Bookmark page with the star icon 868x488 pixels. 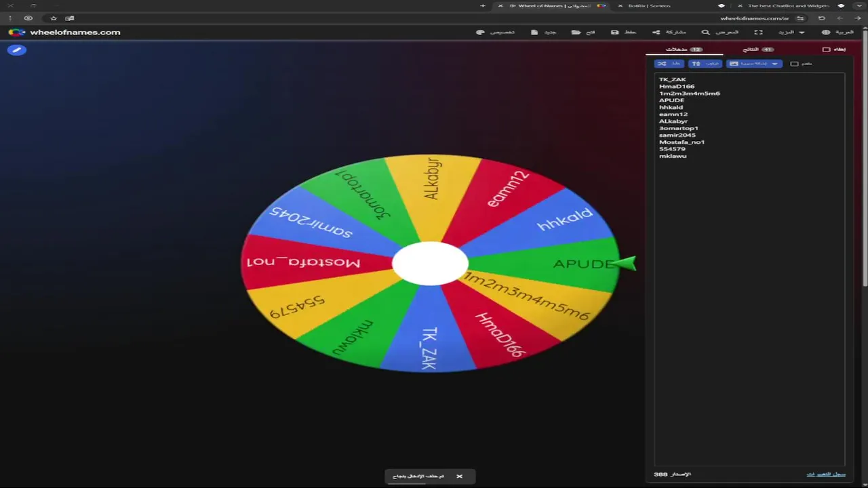coord(54,18)
